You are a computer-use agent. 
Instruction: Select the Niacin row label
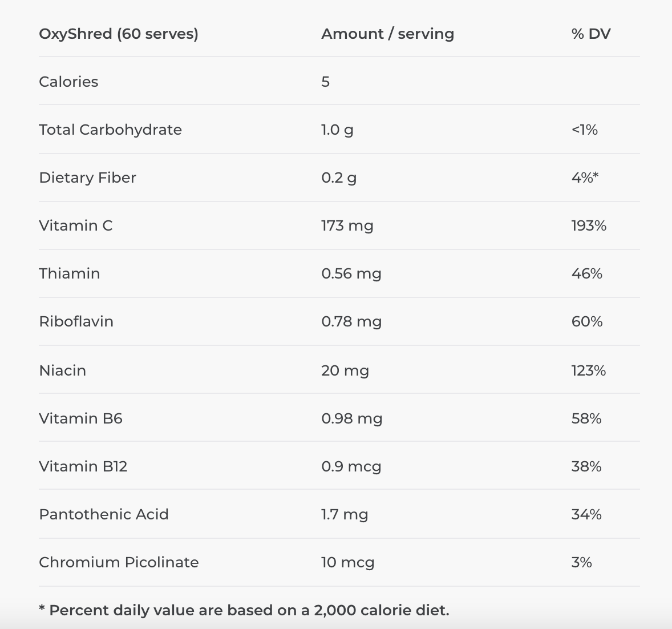point(63,370)
